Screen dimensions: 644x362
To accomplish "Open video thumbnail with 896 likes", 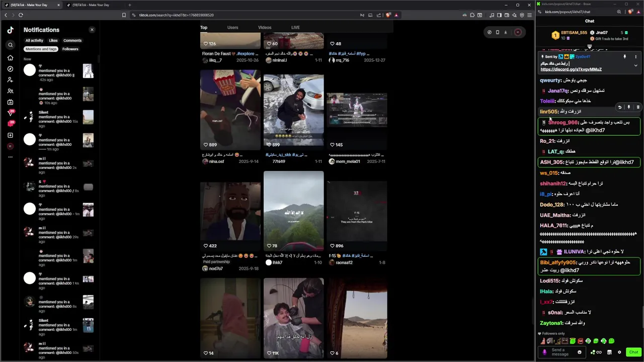I will (357, 211).
